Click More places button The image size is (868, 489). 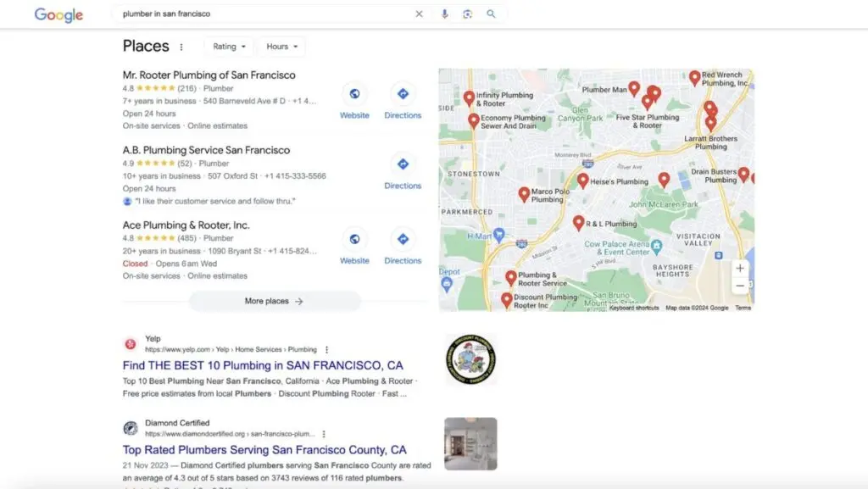click(x=274, y=301)
